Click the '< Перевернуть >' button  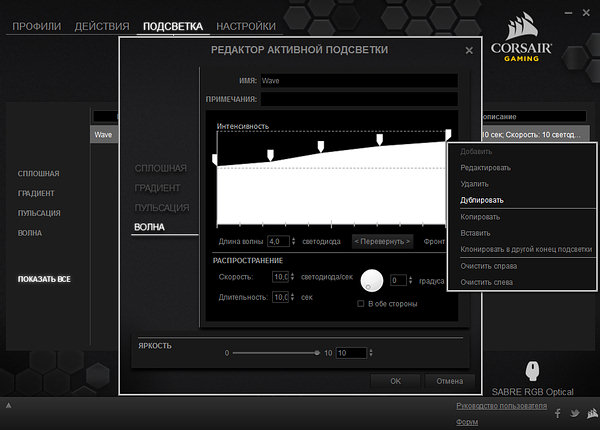click(x=382, y=241)
